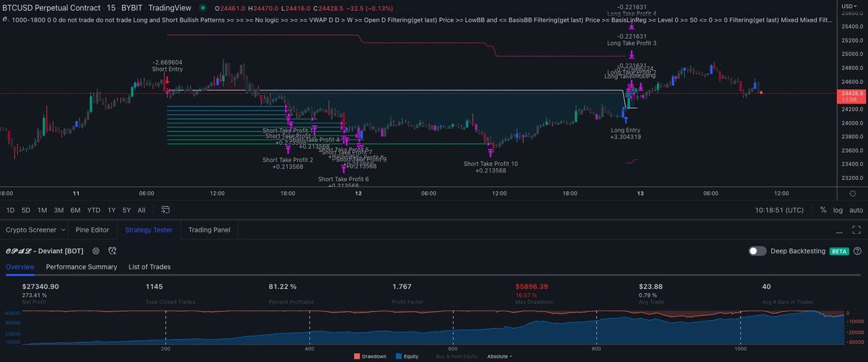The image size is (868, 362).
Task: Set chart range to 1M
Action: pyautogui.click(x=43, y=210)
